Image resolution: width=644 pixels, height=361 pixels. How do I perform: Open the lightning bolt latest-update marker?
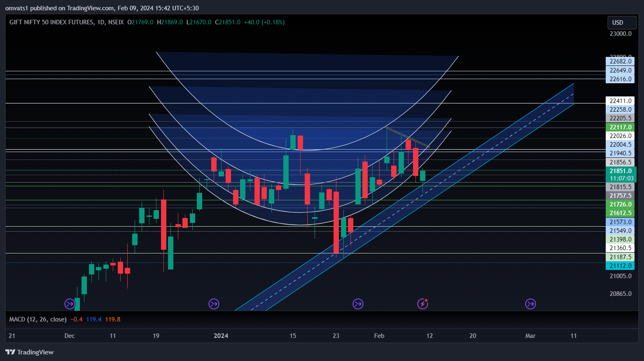[422, 304]
